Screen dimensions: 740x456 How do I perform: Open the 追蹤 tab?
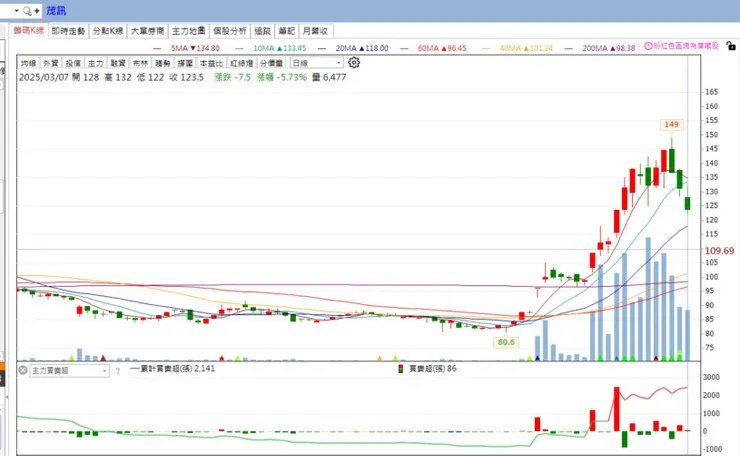262,31
